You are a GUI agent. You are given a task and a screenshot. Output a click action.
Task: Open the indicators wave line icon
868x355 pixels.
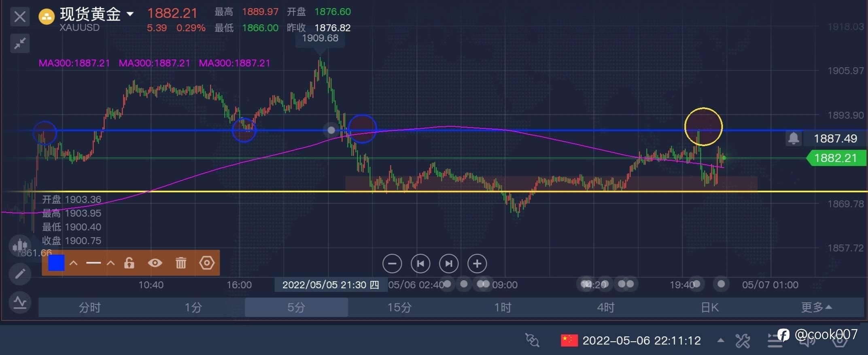(20, 302)
